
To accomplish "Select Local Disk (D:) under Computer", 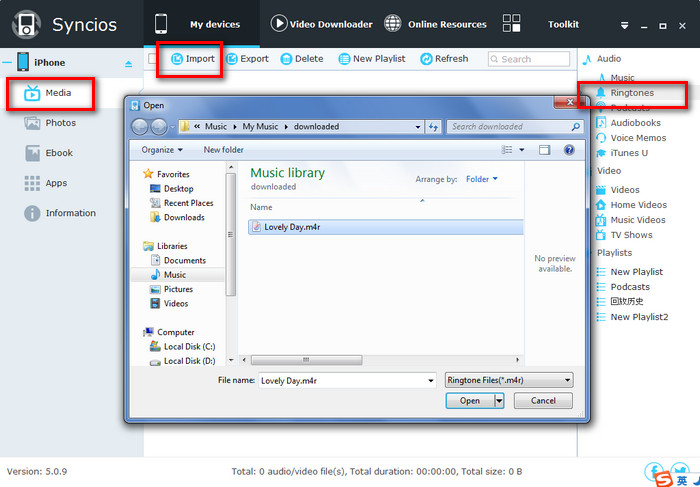I will [189, 361].
